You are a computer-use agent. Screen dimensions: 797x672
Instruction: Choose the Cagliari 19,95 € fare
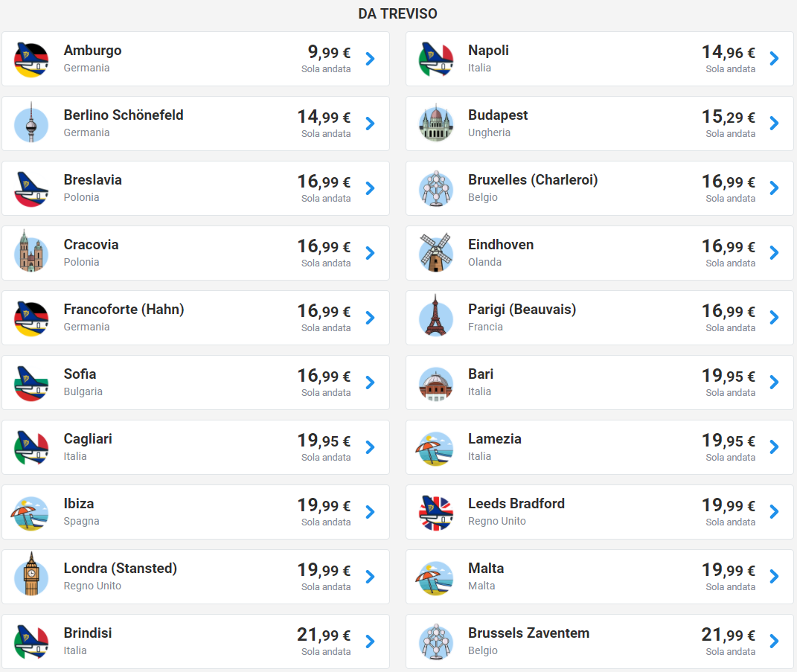click(324, 441)
